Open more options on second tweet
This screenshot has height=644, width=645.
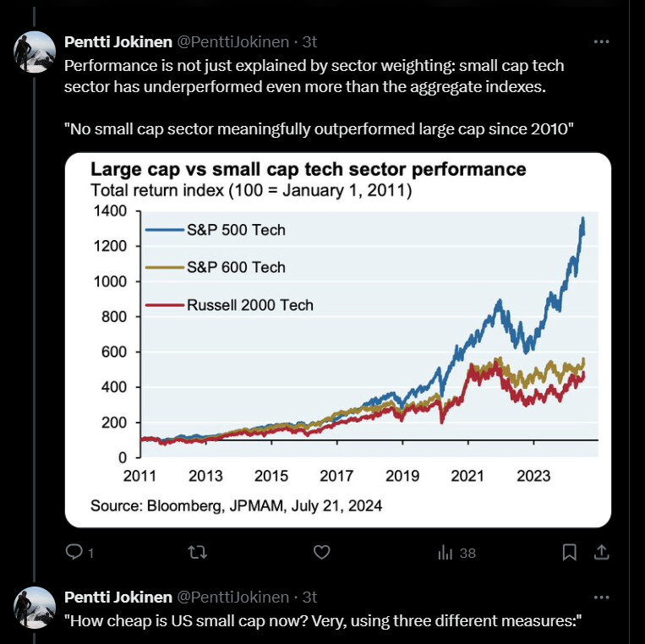pyautogui.click(x=601, y=598)
